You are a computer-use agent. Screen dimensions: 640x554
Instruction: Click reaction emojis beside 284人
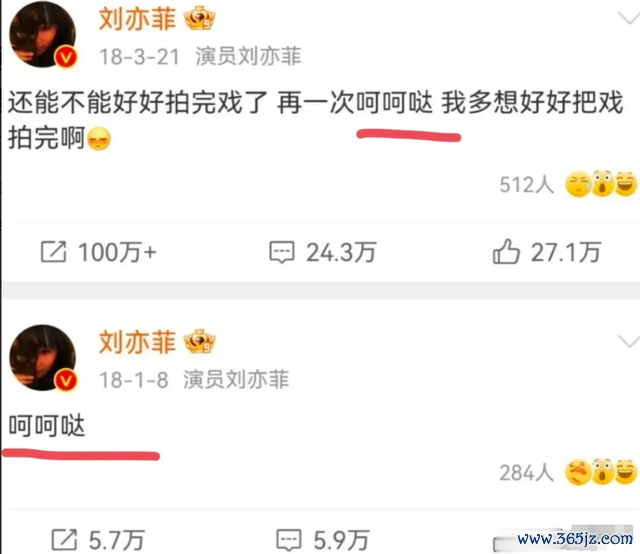click(x=601, y=472)
